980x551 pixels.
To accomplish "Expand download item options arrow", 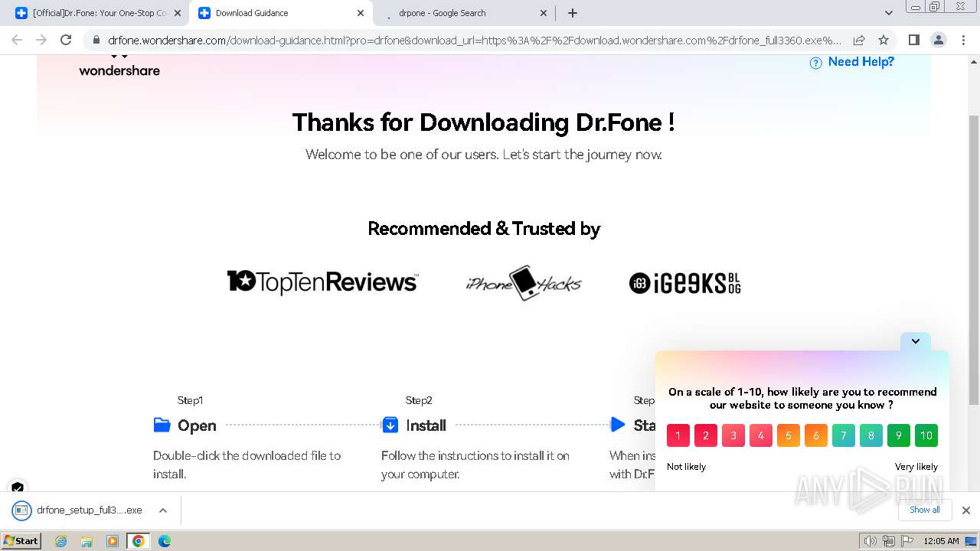I will click(x=162, y=510).
